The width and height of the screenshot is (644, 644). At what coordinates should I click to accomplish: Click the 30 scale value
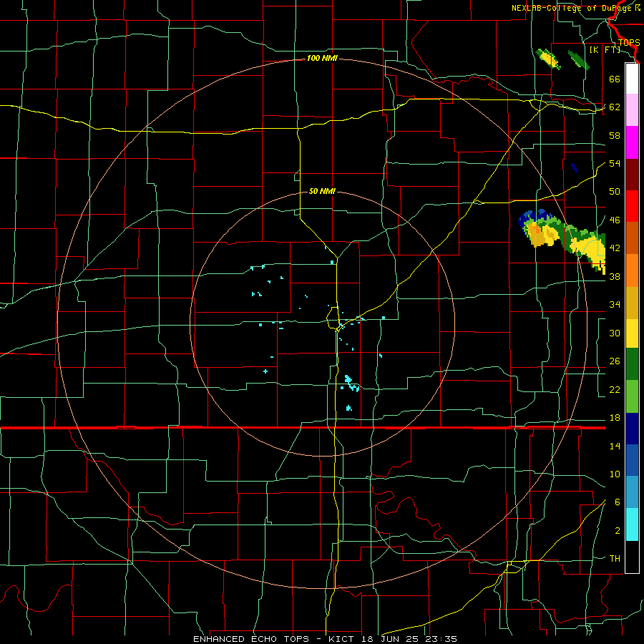pos(615,333)
